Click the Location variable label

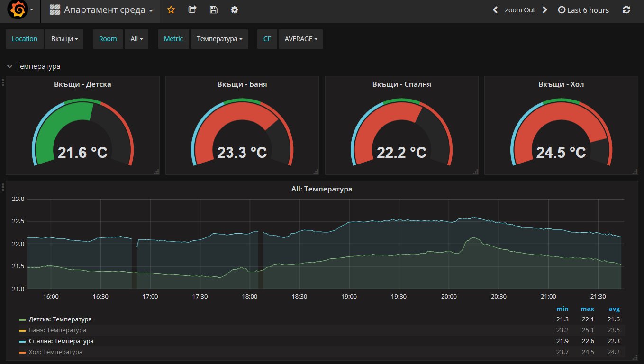tap(25, 39)
